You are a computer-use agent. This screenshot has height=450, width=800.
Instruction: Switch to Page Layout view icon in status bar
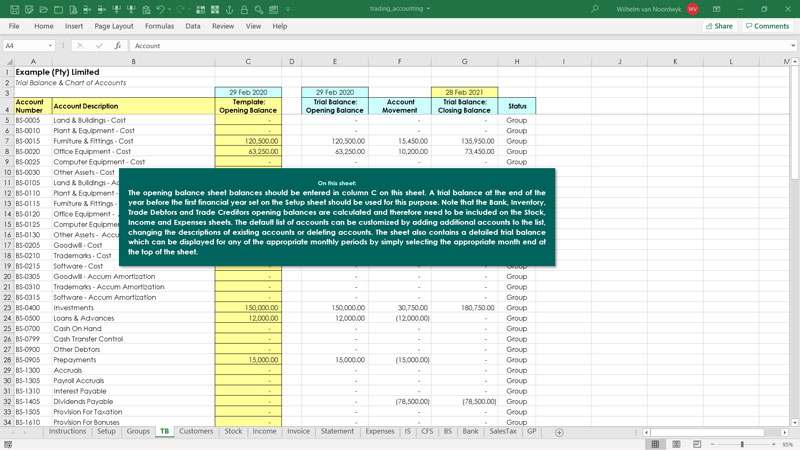(x=676, y=444)
